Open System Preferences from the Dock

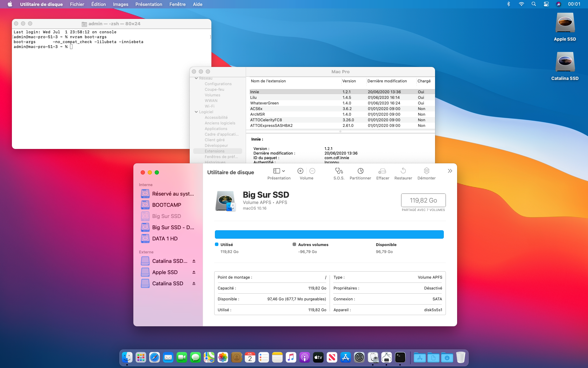coord(359,357)
